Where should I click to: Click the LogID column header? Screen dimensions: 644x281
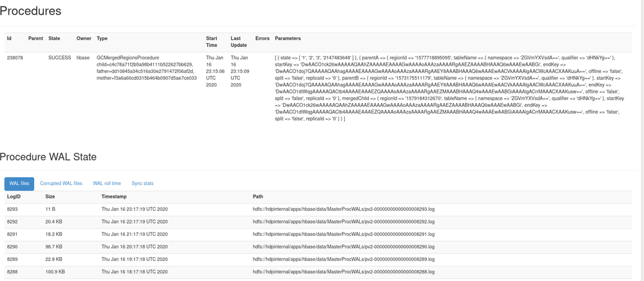click(14, 197)
